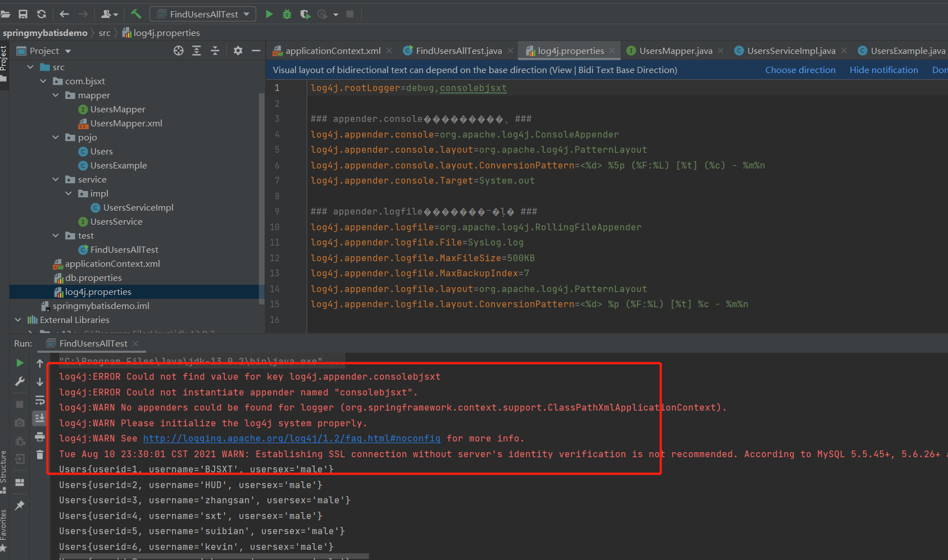Switch to UsersServiceImpl.java editor tab
The width and height of the screenshot is (948, 560).
(791, 51)
